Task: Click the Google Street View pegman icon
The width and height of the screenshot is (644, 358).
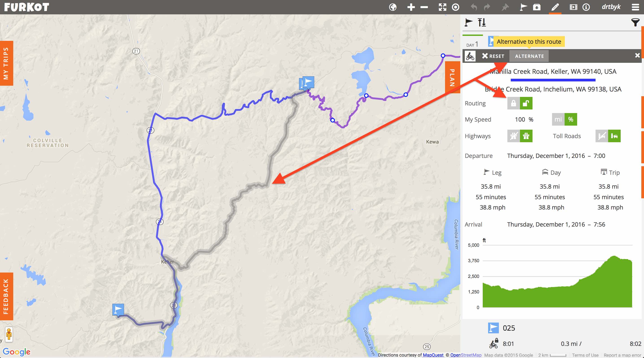Action: pos(9,334)
